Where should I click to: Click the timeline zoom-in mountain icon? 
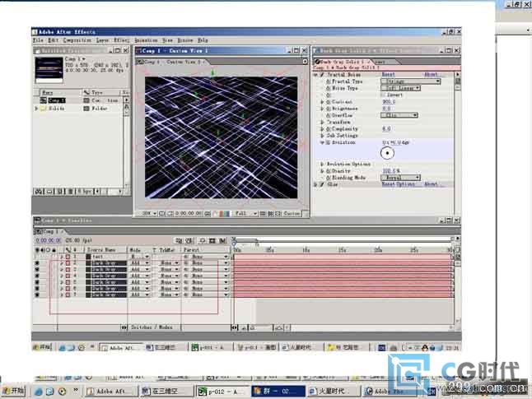point(278,327)
